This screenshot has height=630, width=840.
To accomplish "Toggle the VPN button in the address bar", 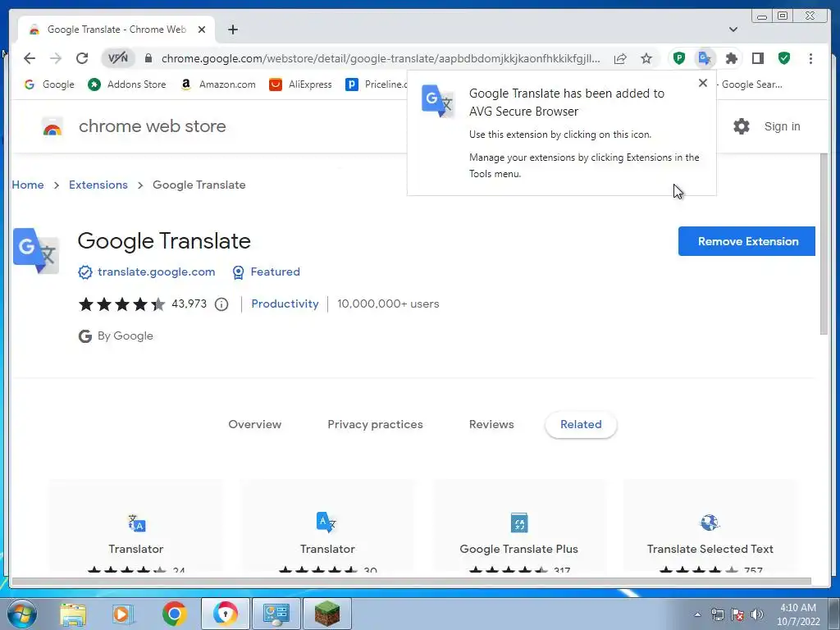I will (x=118, y=58).
